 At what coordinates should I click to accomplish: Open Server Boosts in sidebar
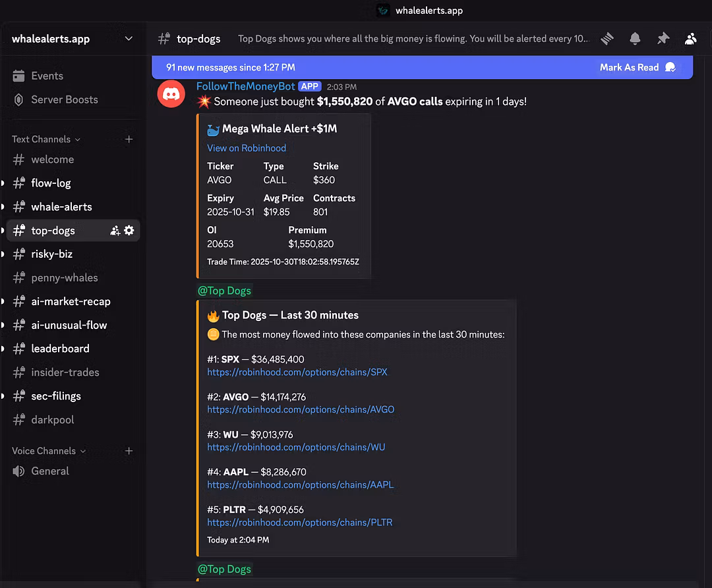pyautogui.click(x=64, y=100)
